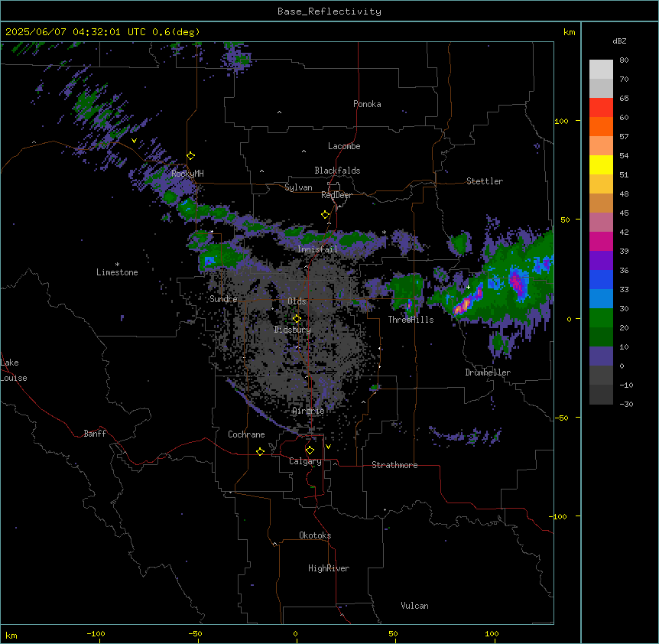Click the Lacombe map label
Viewport: 659px width, 644px height.
344,146
